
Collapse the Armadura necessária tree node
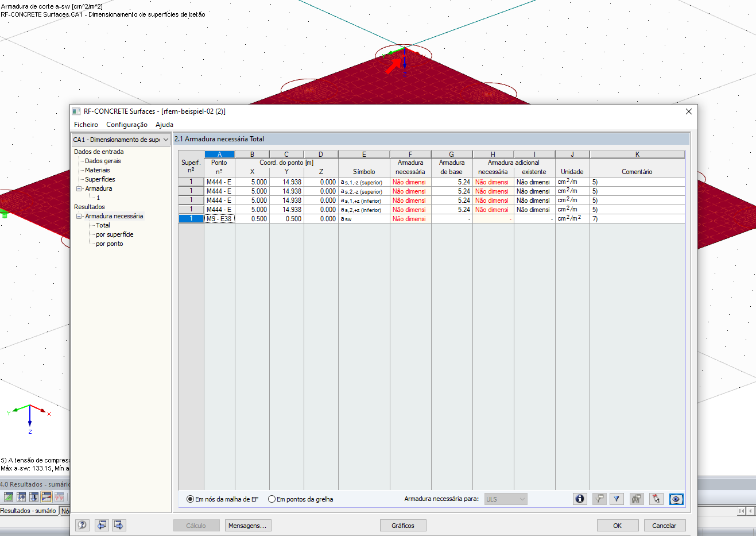click(x=79, y=216)
